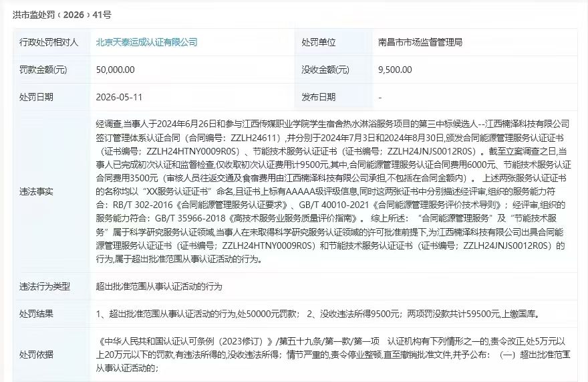
Task: Click the 处罚结果 text mentioning 59500元
Action: click(317, 314)
